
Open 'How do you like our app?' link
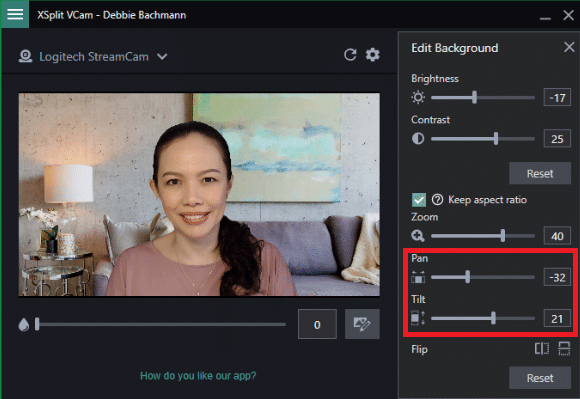click(x=198, y=376)
